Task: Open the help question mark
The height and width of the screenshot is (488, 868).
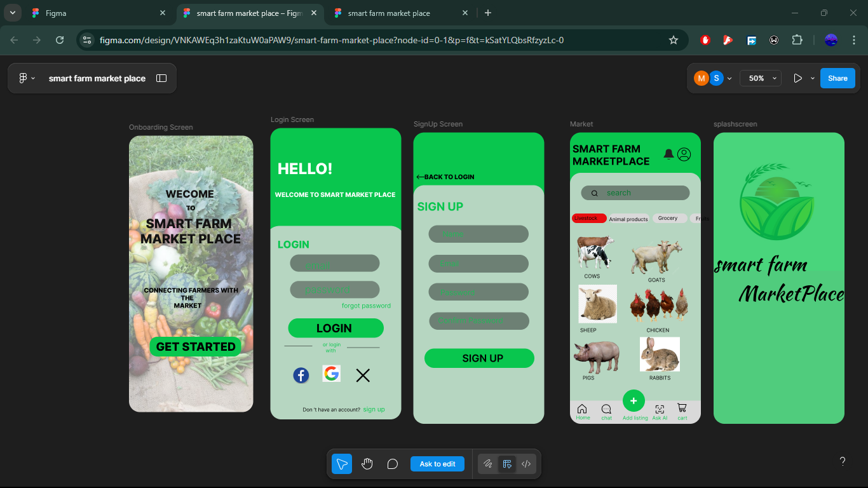Action: [843, 462]
